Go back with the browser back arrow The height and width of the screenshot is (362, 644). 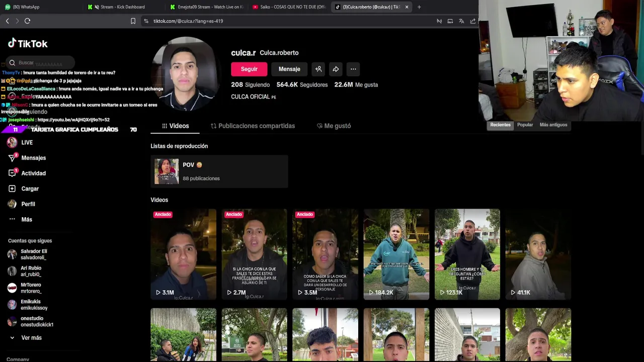(x=7, y=21)
